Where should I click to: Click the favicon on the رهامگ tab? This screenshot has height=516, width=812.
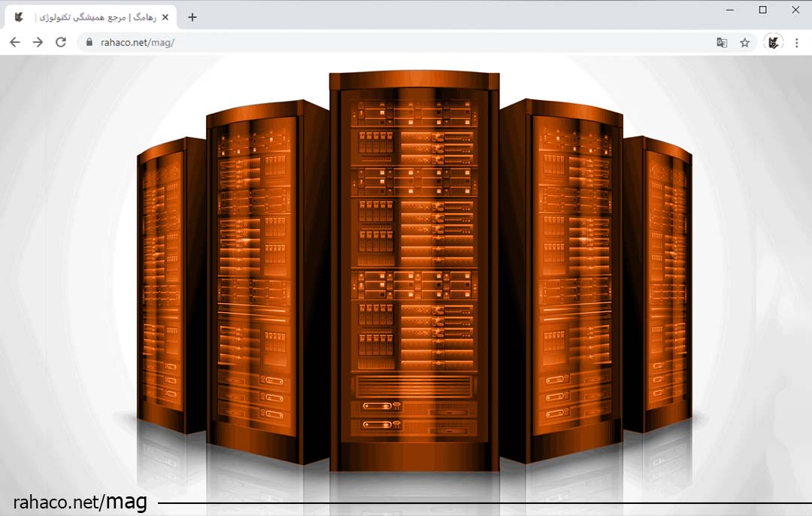point(20,17)
